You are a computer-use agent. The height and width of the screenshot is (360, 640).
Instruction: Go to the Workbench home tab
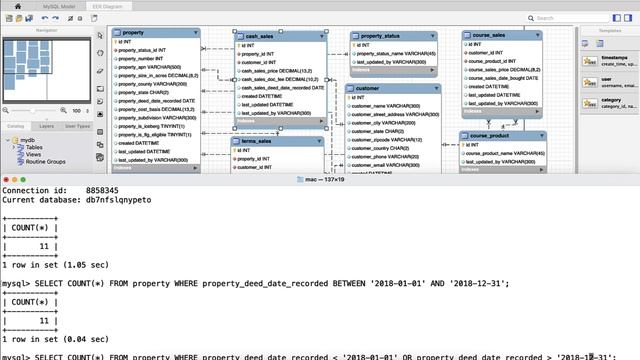(18, 6)
